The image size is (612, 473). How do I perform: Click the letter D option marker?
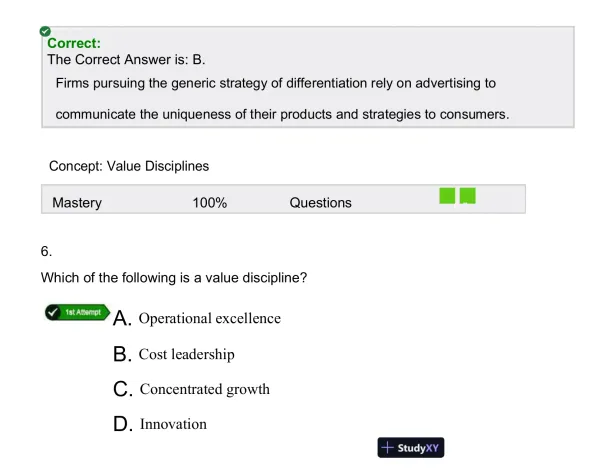[x=123, y=425]
